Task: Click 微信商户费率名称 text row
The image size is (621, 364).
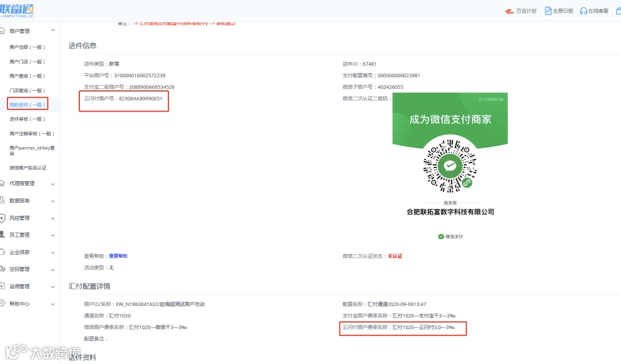Action: 136,327
